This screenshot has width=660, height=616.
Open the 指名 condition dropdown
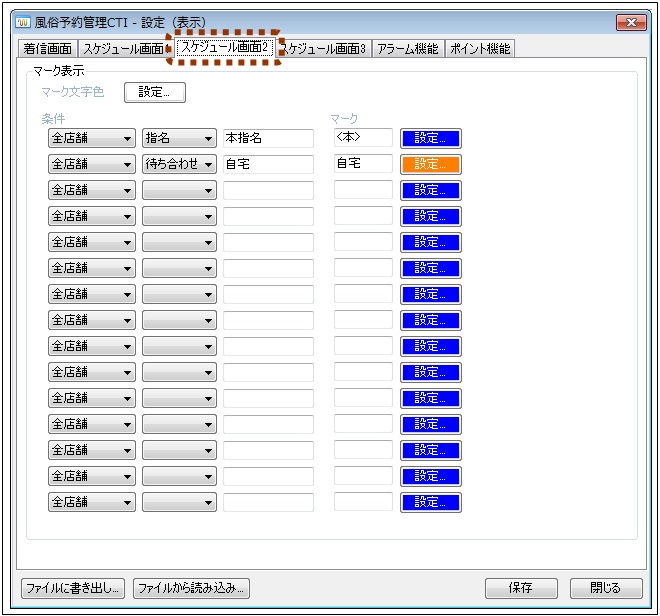179,138
